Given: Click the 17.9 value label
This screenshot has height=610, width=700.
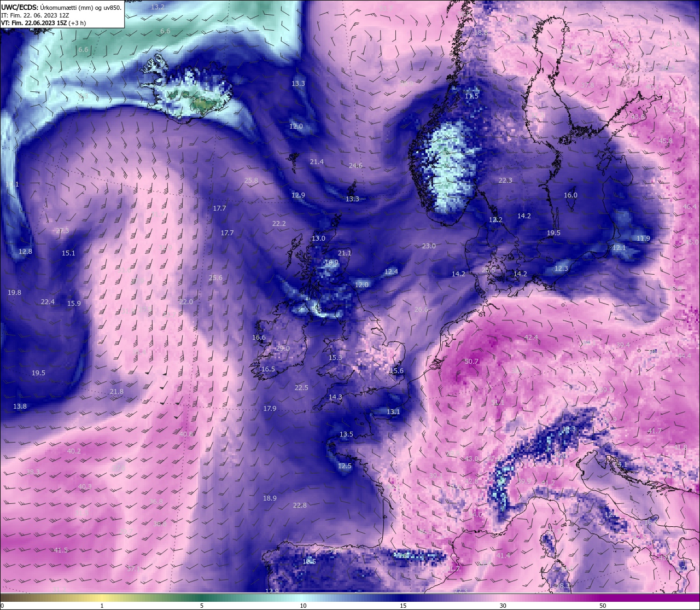Looking at the screenshot, I should click(x=270, y=409).
